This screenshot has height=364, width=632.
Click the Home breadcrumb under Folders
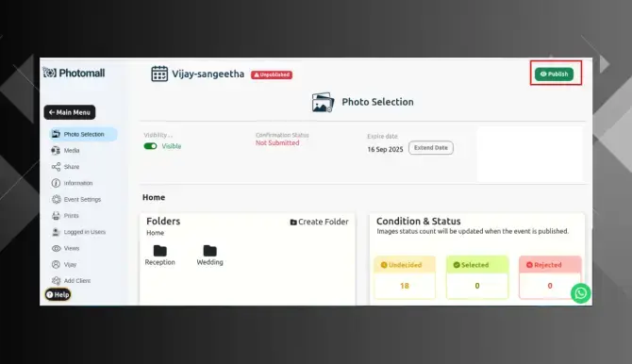pyautogui.click(x=156, y=233)
